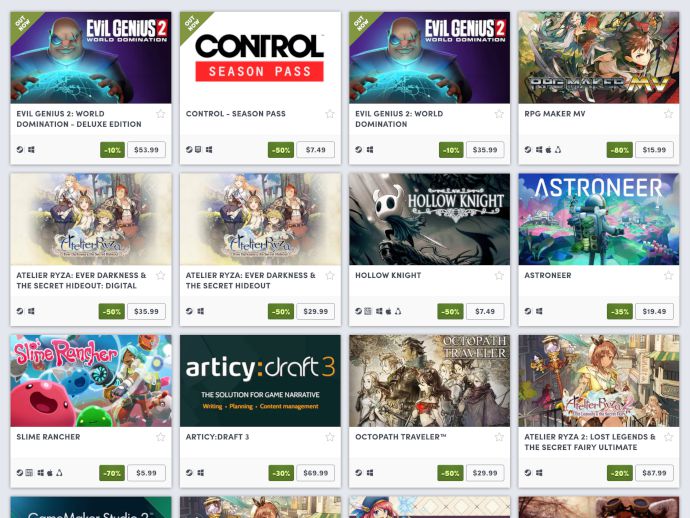
Task: Click star icon on Octopath Traveler card
Action: 499,437
